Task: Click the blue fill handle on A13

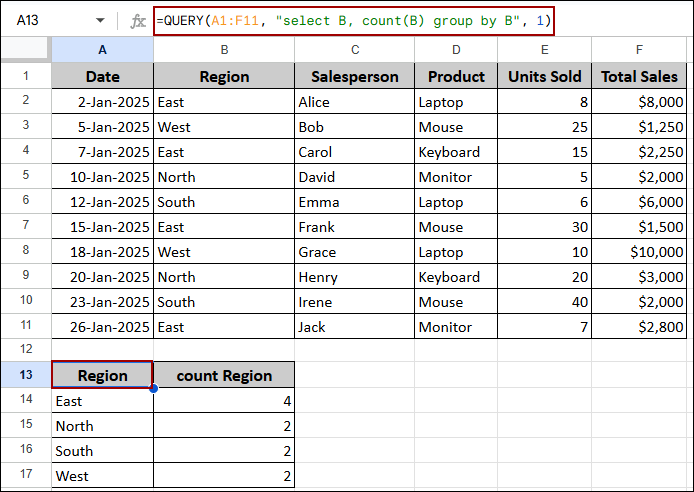Action: point(154,388)
